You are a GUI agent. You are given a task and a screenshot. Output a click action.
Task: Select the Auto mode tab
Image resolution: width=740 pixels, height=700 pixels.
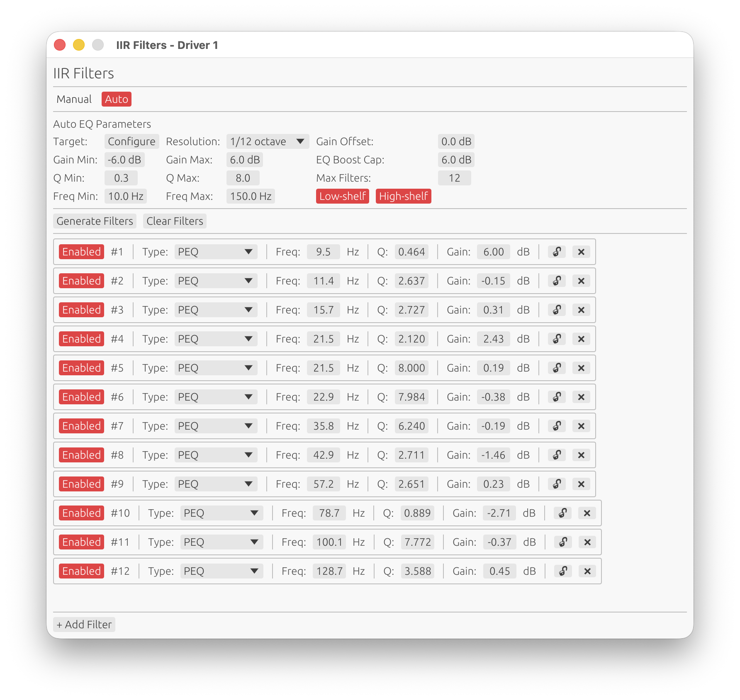(x=116, y=99)
